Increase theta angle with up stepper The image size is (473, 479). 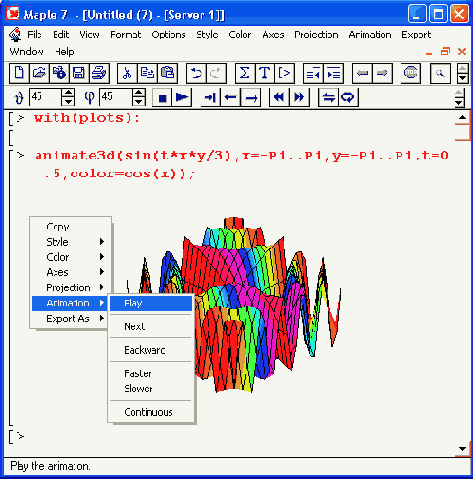point(68,93)
